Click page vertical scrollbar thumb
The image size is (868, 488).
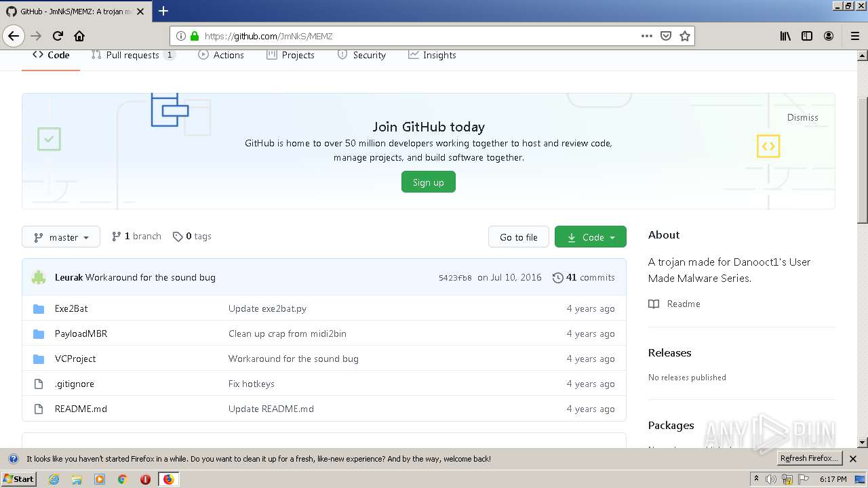coord(863,160)
